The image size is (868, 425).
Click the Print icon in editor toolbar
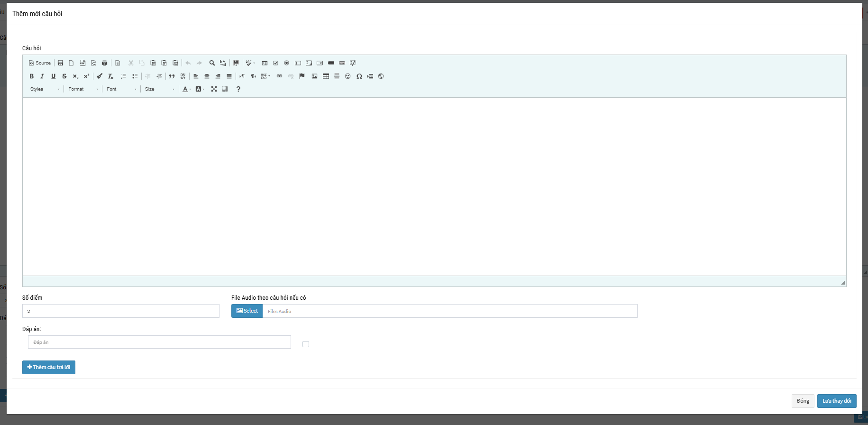105,63
